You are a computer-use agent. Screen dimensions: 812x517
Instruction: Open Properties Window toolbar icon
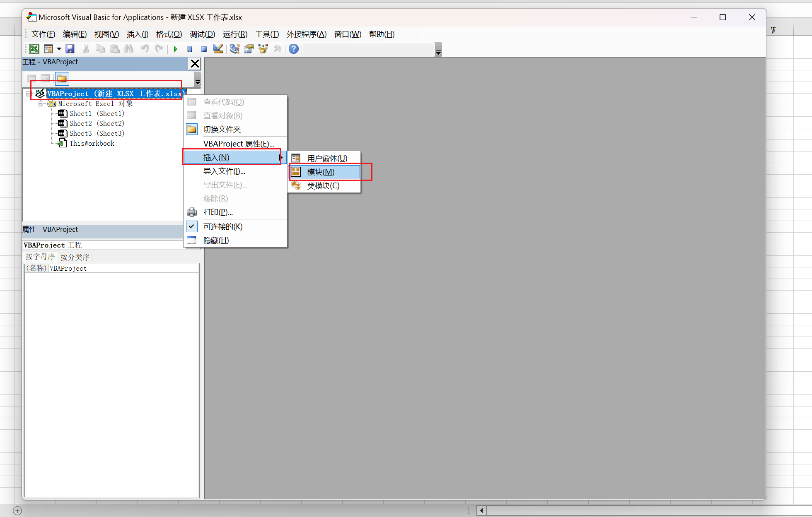point(249,49)
